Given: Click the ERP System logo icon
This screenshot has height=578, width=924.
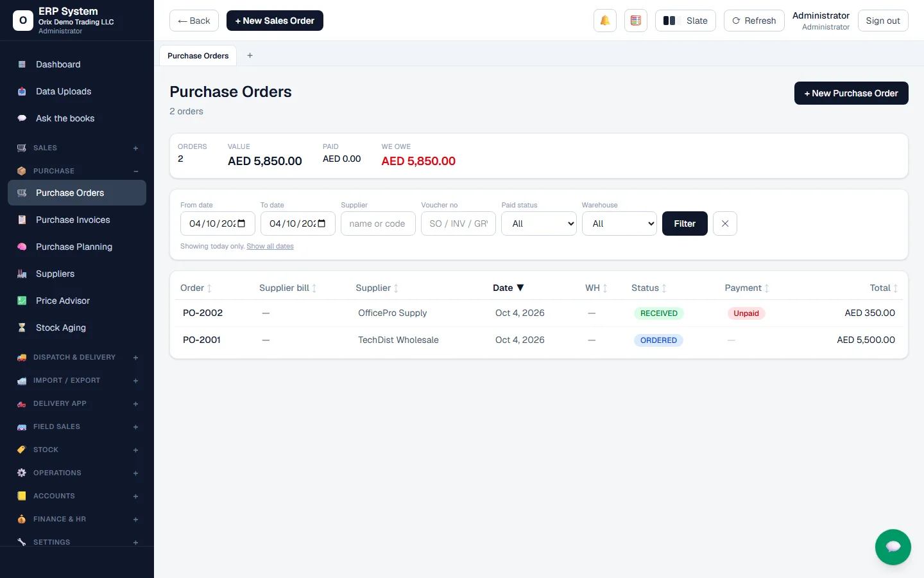Looking at the screenshot, I should click(x=23, y=21).
